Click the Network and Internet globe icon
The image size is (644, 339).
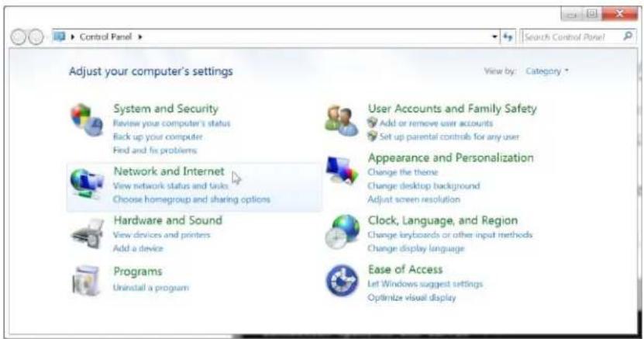[87, 183]
